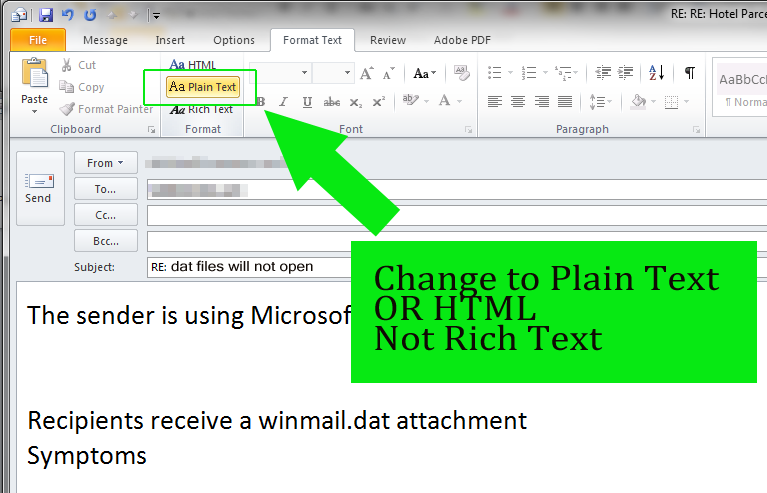Click the 'Recipients receive a winmail.dat attachment' line
This screenshot has height=493, width=767.
[277, 421]
